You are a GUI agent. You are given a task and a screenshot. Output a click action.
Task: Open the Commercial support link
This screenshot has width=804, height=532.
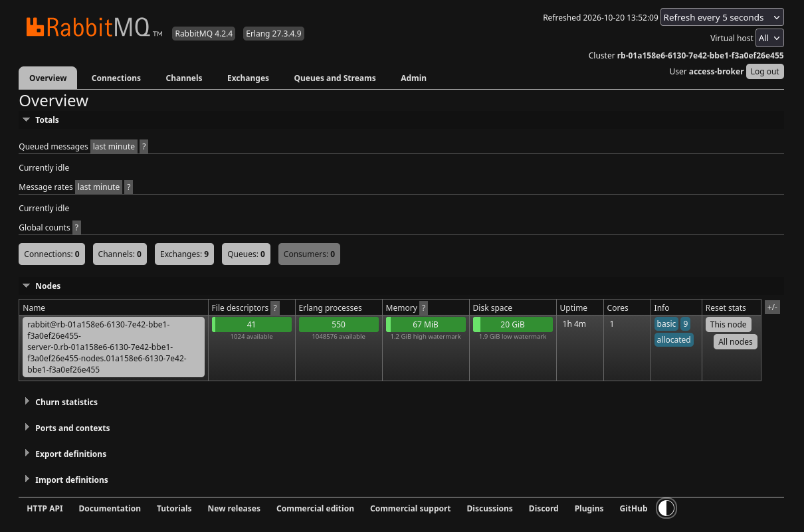coord(410,509)
